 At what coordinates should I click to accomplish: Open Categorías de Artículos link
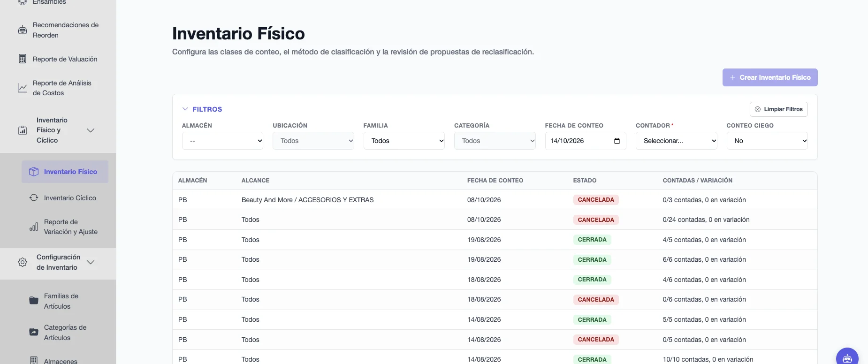(x=65, y=333)
